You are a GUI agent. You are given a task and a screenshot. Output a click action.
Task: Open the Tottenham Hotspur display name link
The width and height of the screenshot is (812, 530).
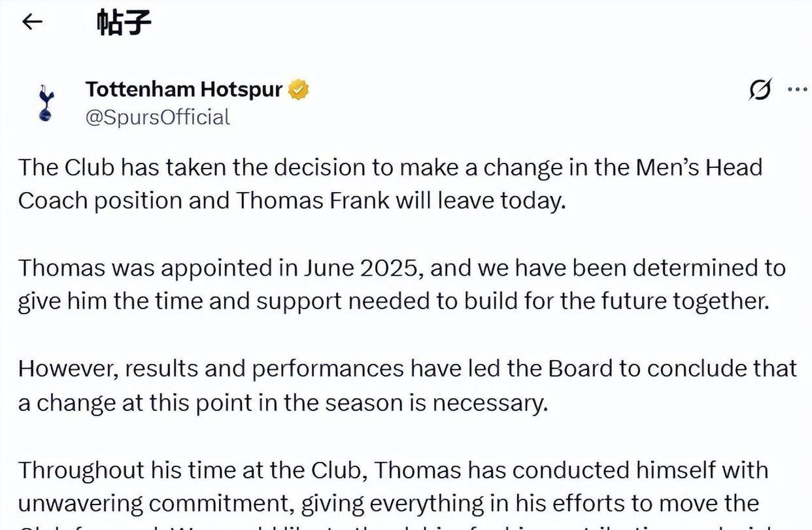[184, 90]
